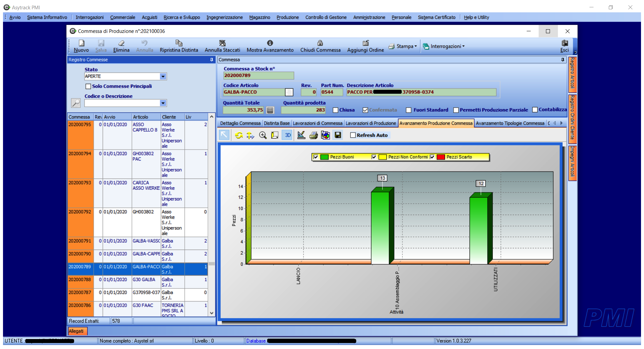Image resolution: width=644 pixels, height=349 pixels.
Task: Toggle the Contabilizza checkbox
Action: pos(535,110)
